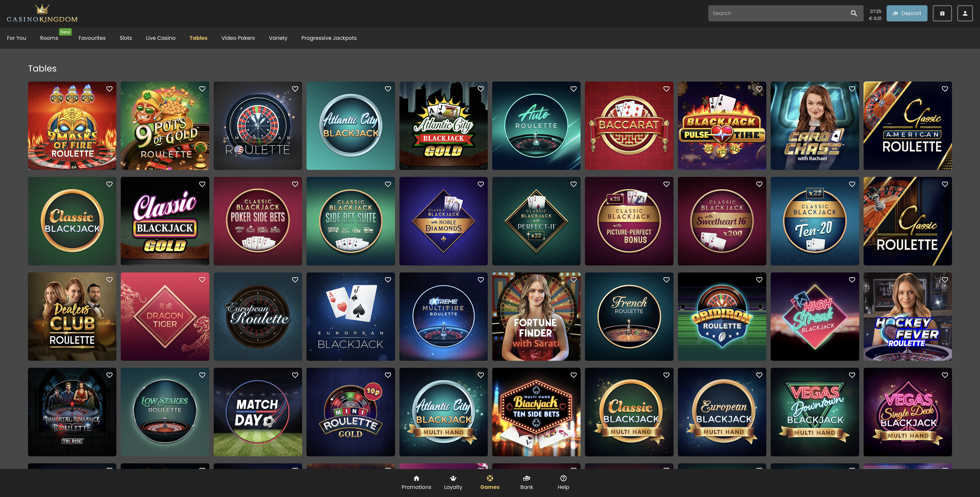Open the For You tab
This screenshot has width=980, height=497.
(x=16, y=38)
